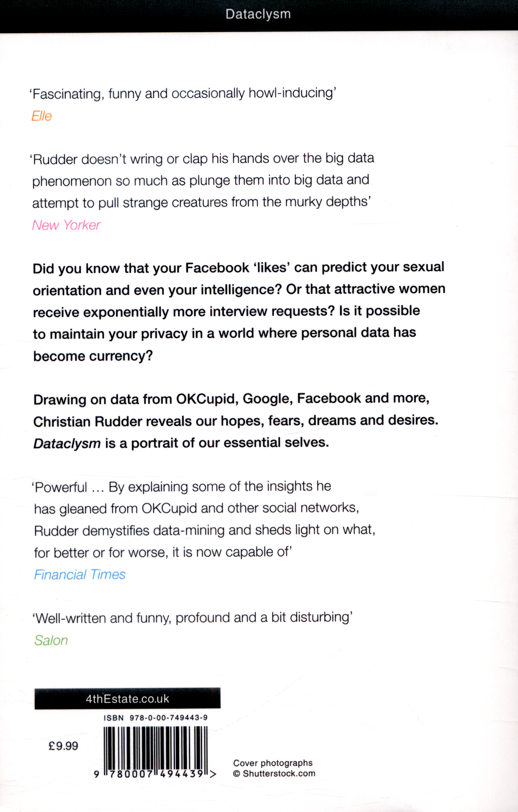This screenshot has height=812, width=518.
Task: Open the 4thEstate.co.uk banner
Action: pos(127,698)
